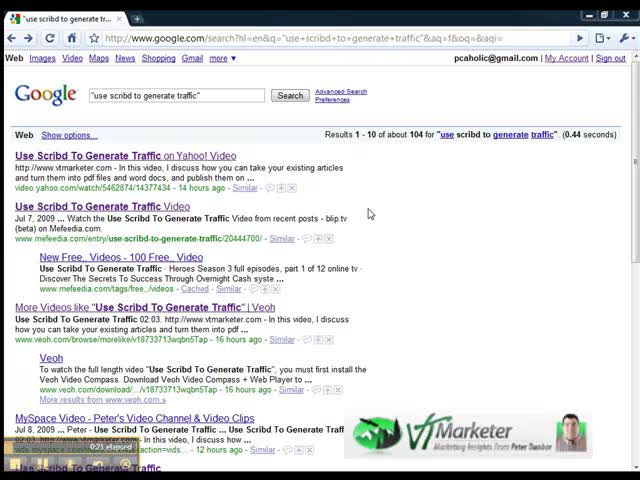Comment on the Yahoo! Video result
The image size is (640, 480).
270,188
